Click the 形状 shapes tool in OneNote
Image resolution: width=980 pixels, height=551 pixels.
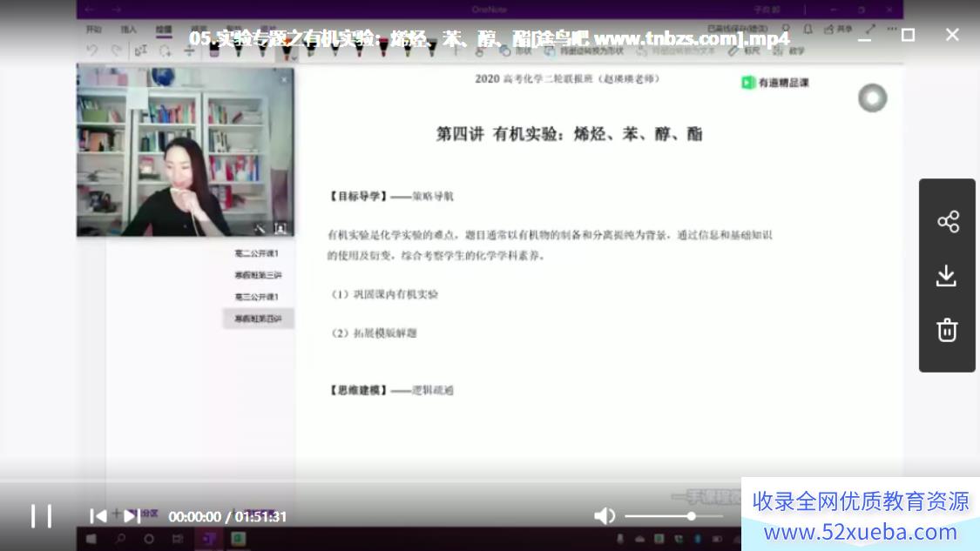tap(516, 50)
